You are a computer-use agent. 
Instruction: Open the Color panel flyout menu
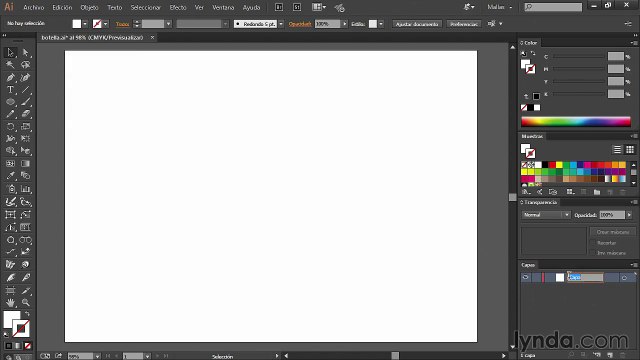[633, 43]
